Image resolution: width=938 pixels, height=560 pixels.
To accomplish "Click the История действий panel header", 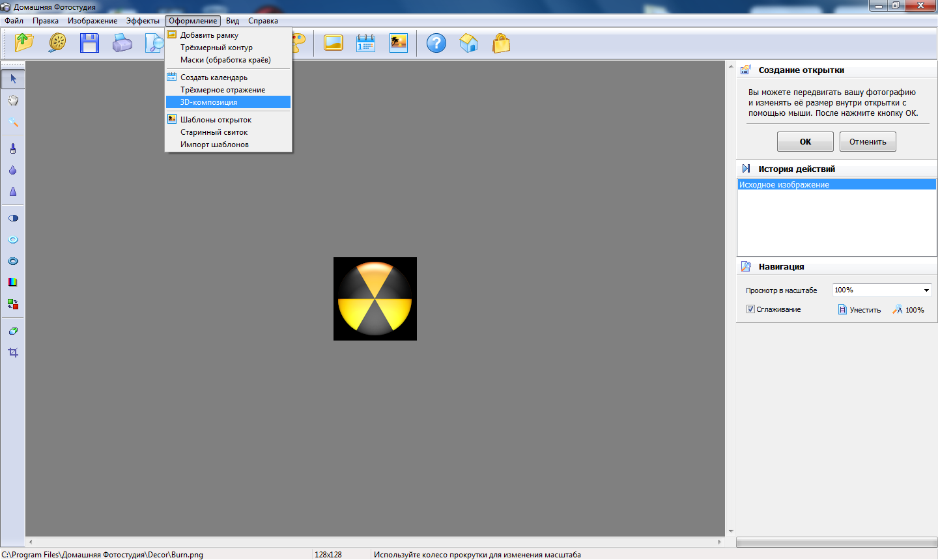I will point(836,169).
